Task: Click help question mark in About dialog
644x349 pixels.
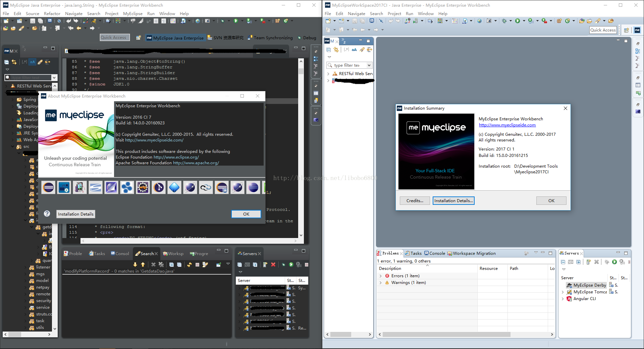Action: [x=47, y=214]
